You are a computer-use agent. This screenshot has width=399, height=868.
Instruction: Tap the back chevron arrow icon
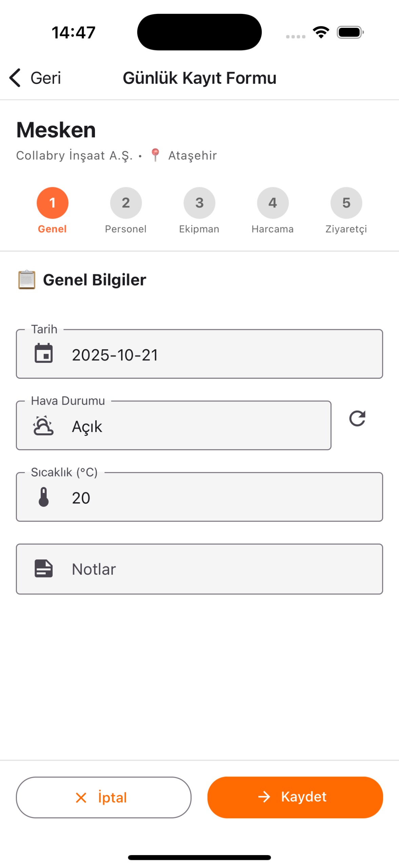pos(15,78)
